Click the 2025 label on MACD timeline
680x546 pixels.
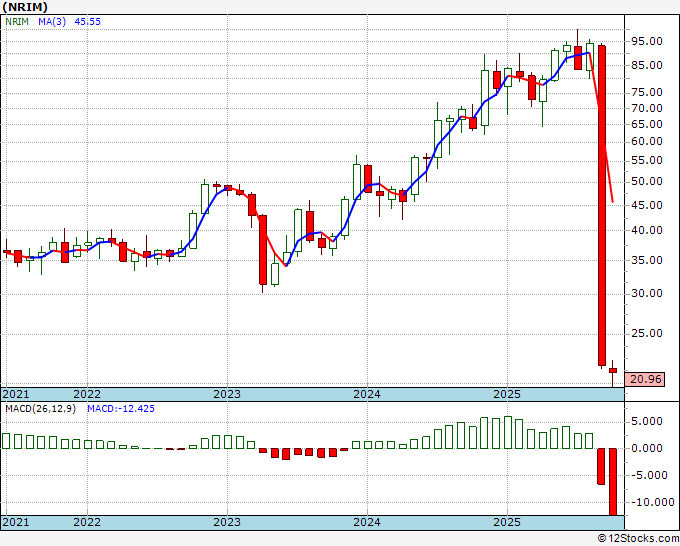point(507,523)
